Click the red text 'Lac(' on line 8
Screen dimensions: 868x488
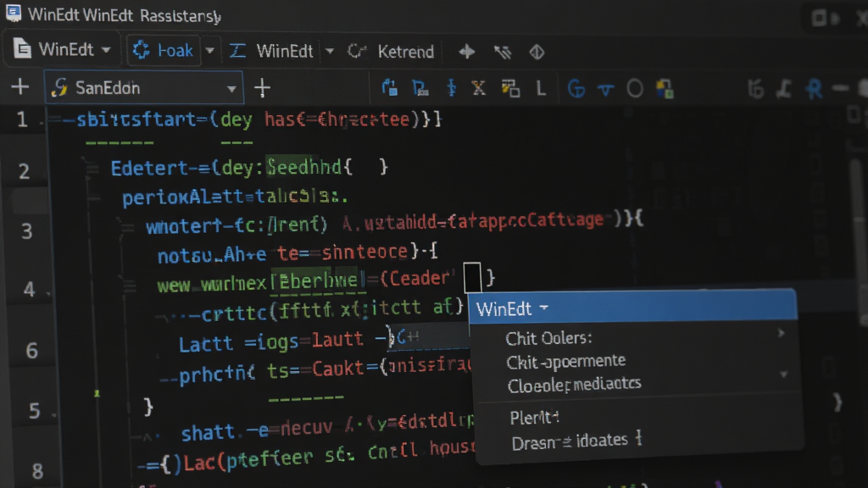coord(204,462)
